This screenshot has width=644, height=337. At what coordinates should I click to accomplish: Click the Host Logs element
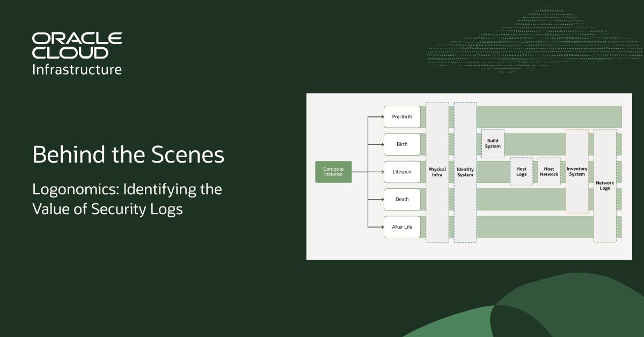(521, 172)
